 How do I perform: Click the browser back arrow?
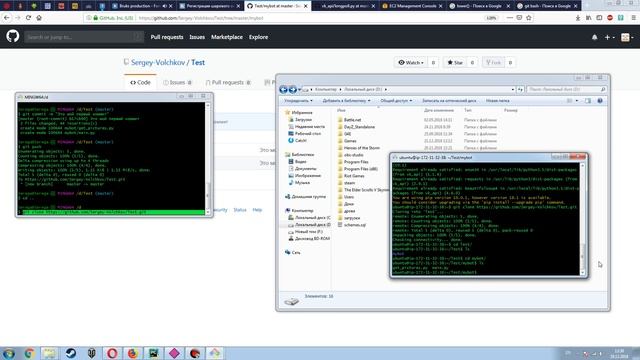(x=7, y=18)
